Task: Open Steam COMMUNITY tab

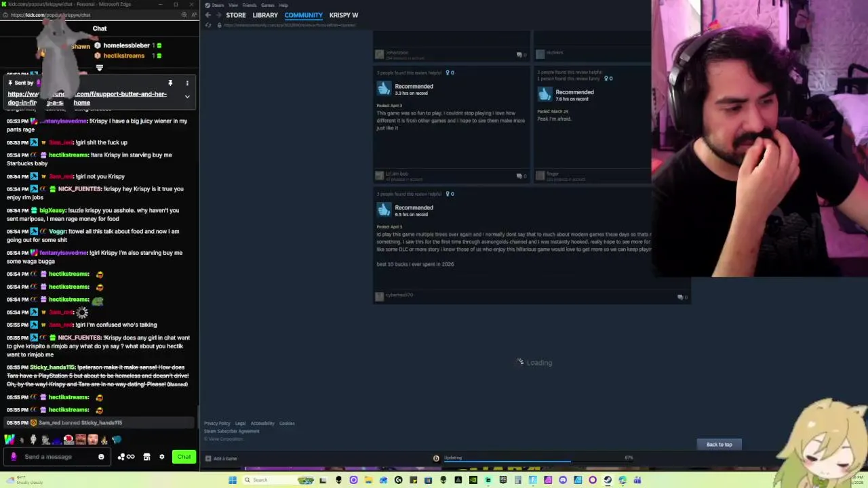Action: (304, 15)
